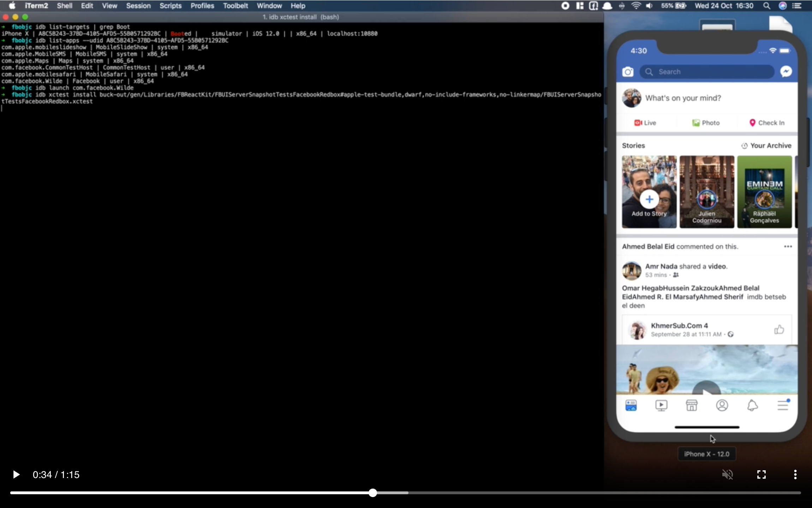This screenshot has height=508, width=812.
Task: Click the bell-shaped menu bar status icon
Action: [x=607, y=6]
